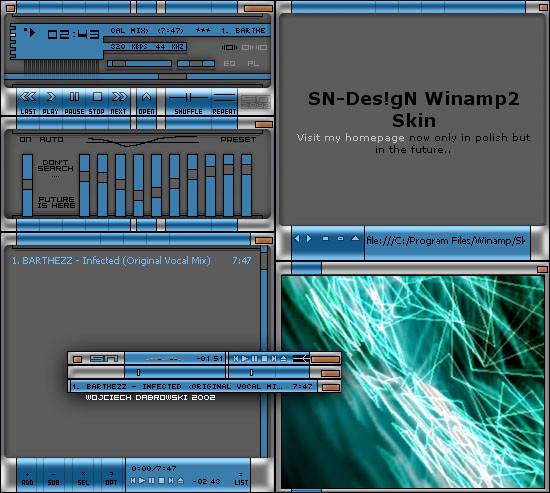
Task: Click the small play icon in playlist footer
Action: click(142, 481)
